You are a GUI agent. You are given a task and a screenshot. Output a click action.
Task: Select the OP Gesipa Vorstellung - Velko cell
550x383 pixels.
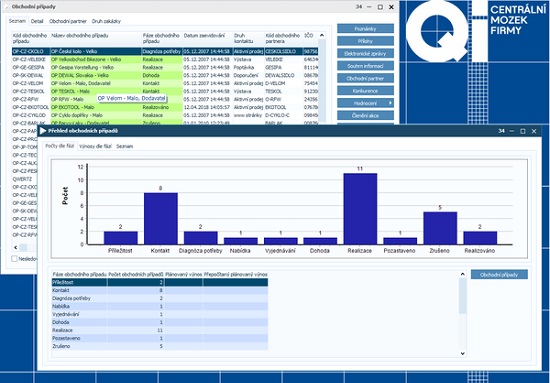click(x=96, y=67)
